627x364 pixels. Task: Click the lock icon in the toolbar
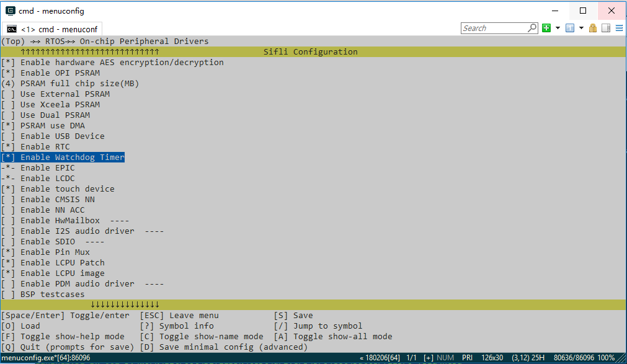pyautogui.click(x=593, y=28)
